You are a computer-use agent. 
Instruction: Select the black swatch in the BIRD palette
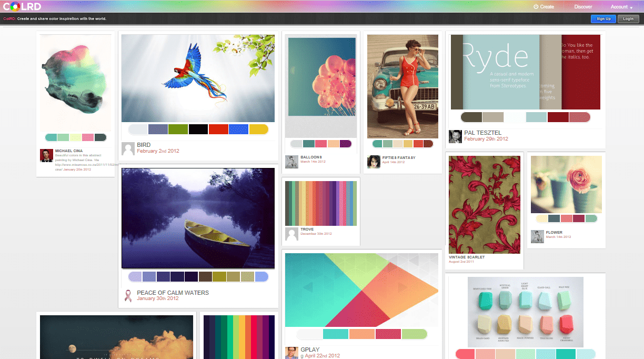(198, 128)
